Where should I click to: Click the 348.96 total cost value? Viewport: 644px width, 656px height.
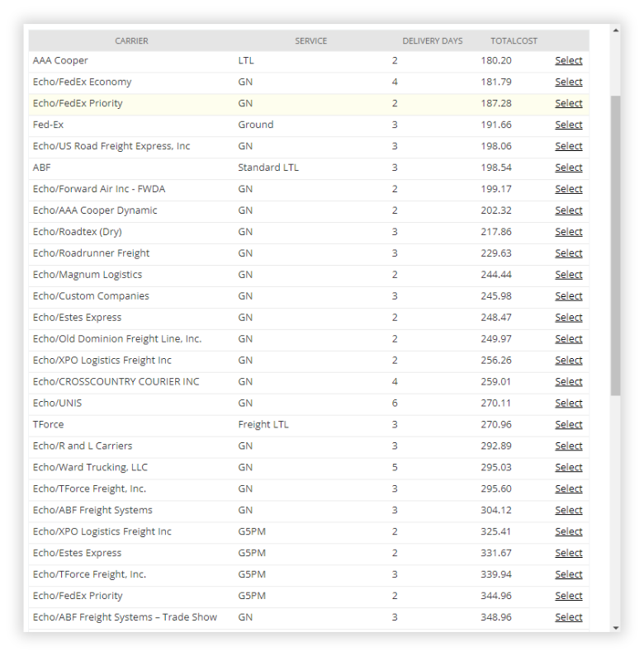496,617
